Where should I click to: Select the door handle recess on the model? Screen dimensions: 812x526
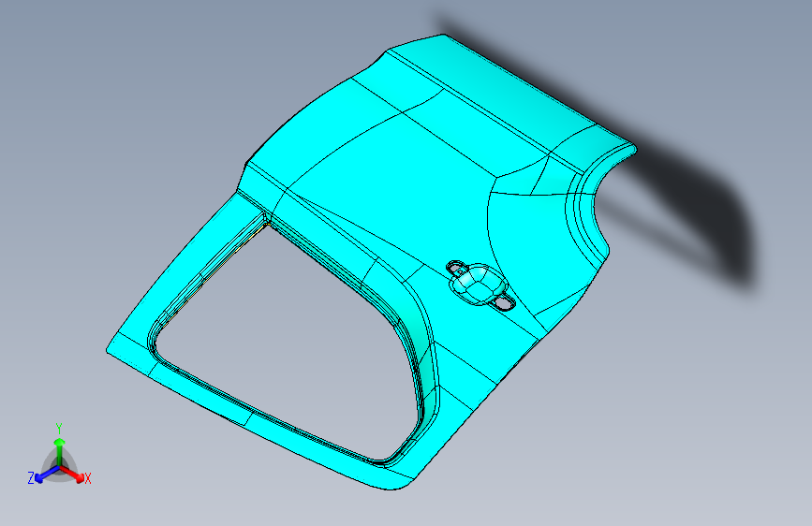tap(480, 285)
